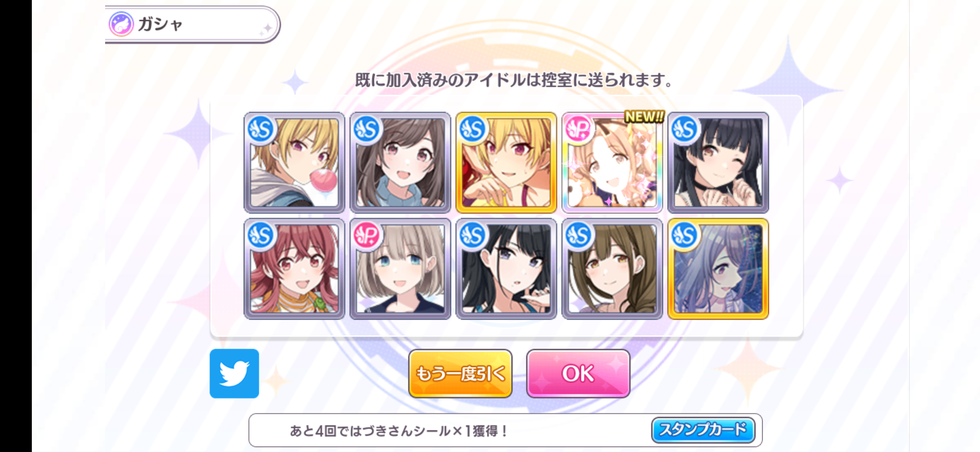Select the ガシャ header icon
980x452 pixels.
(121, 24)
